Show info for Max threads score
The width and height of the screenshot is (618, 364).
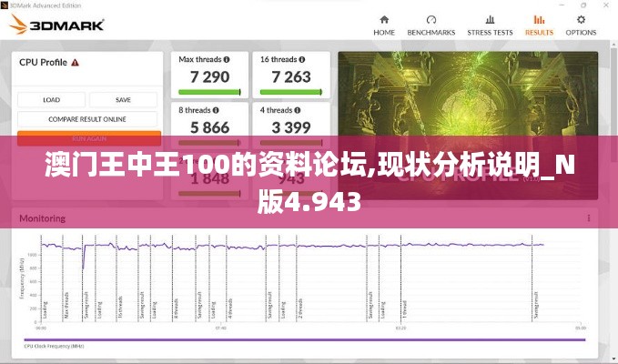point(227,59)
